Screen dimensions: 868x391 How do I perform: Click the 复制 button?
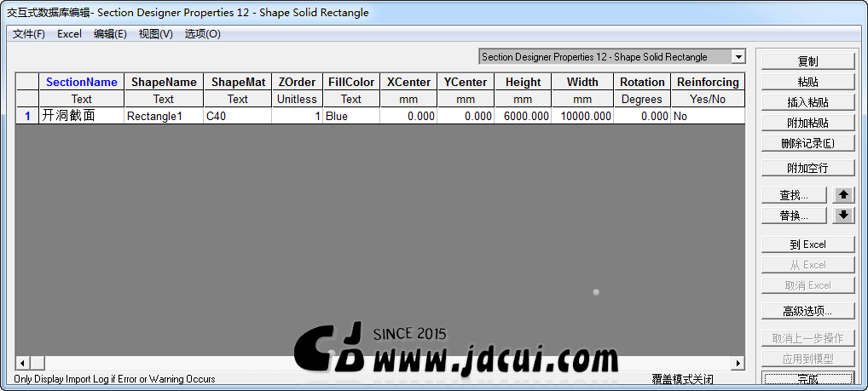[x=807, y=61]
